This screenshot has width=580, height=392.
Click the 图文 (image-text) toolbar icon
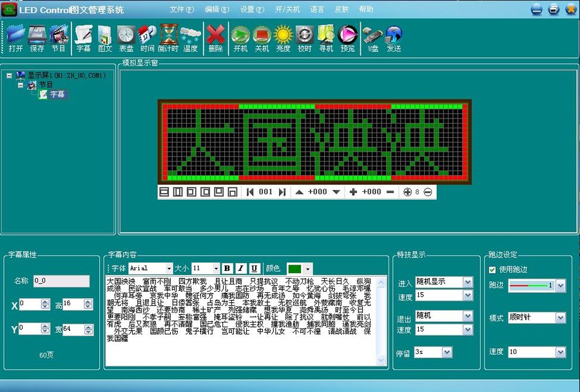(x=105, y=38)
